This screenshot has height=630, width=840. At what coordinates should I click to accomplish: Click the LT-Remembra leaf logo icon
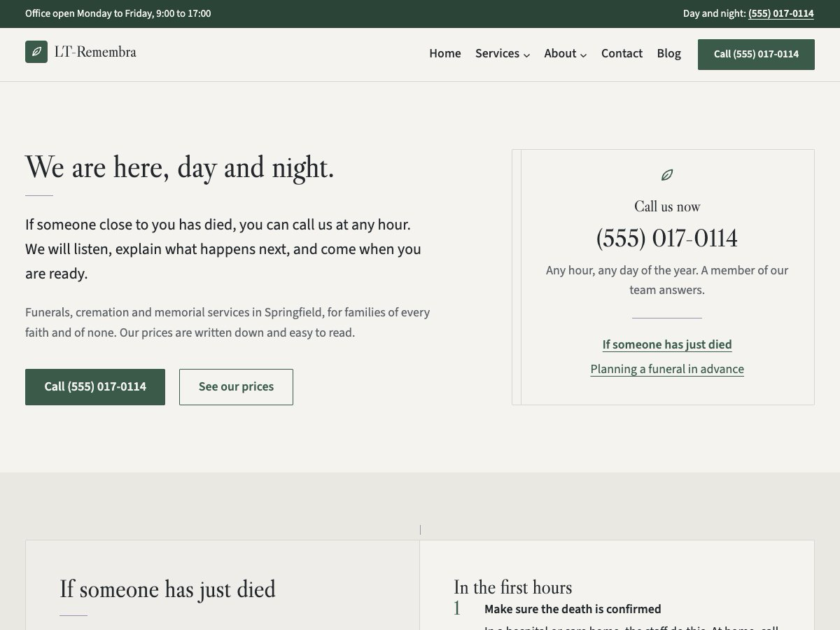[x=36, y=52]
